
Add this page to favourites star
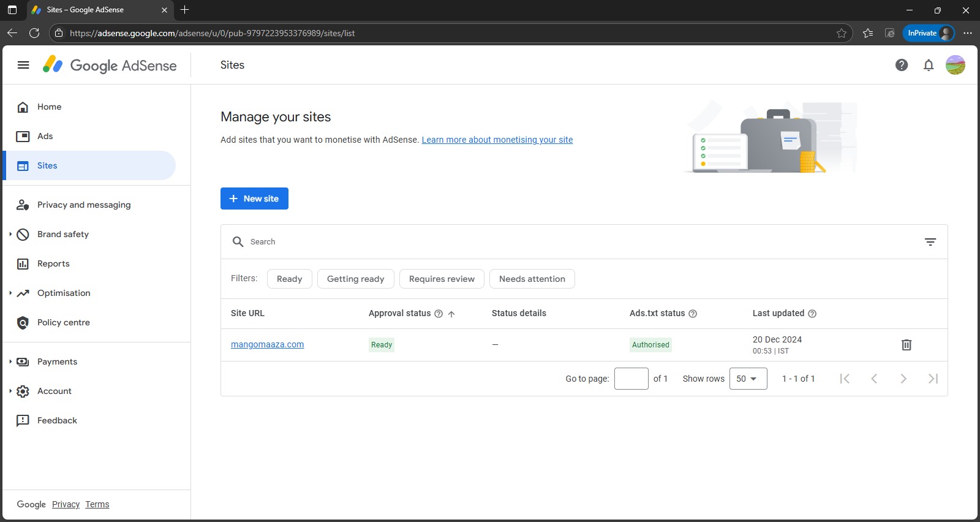tap(842, 33)
